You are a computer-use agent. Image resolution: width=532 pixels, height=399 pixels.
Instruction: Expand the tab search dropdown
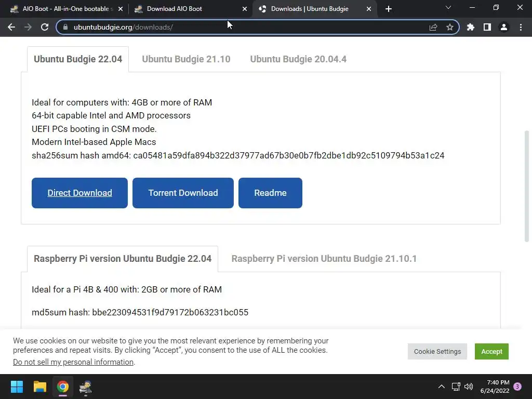pos(448,7)
